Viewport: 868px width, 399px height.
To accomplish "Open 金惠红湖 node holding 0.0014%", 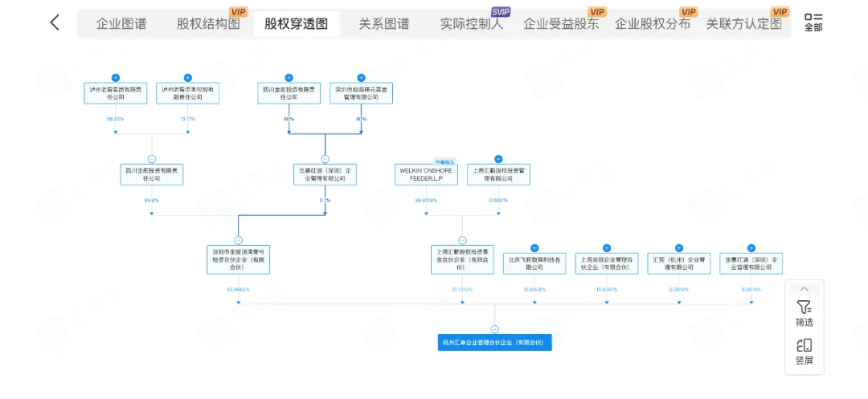I will [x=751, y=263].
